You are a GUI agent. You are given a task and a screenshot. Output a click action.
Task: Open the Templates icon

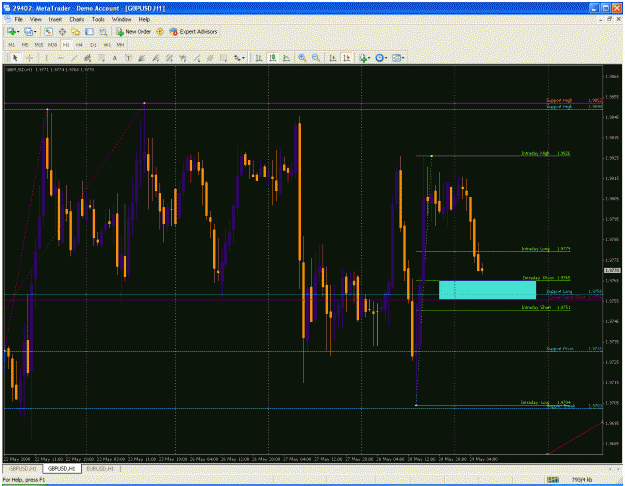pyautogui.click(x=396, y=58)
